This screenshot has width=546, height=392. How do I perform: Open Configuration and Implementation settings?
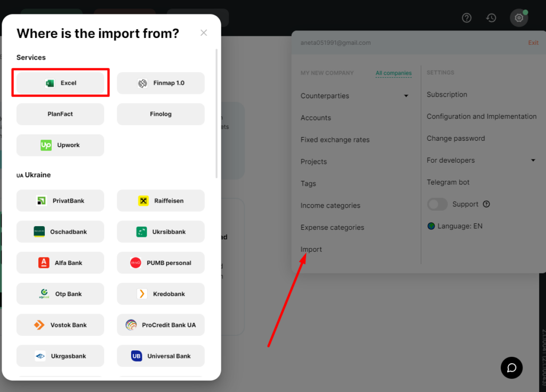click(481, 116)
